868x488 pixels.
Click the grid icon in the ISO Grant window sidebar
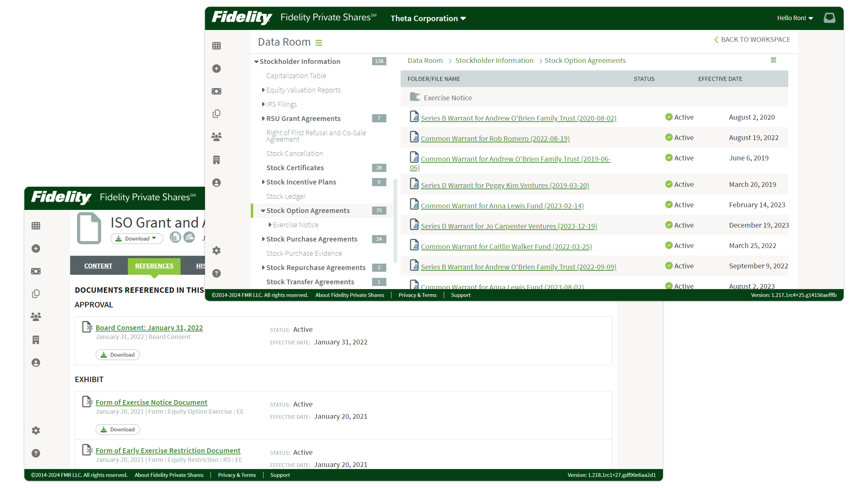pos(36,226)
